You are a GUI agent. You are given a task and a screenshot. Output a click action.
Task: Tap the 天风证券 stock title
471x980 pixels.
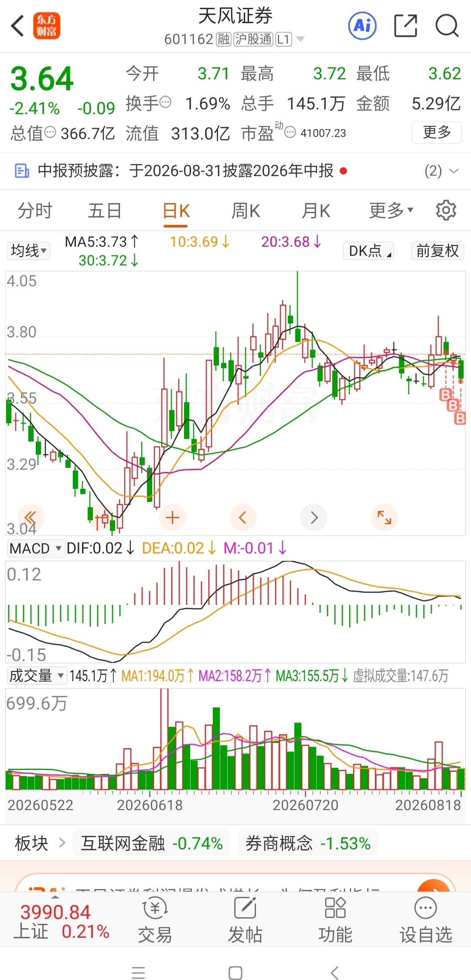click(x=235, y=16)
